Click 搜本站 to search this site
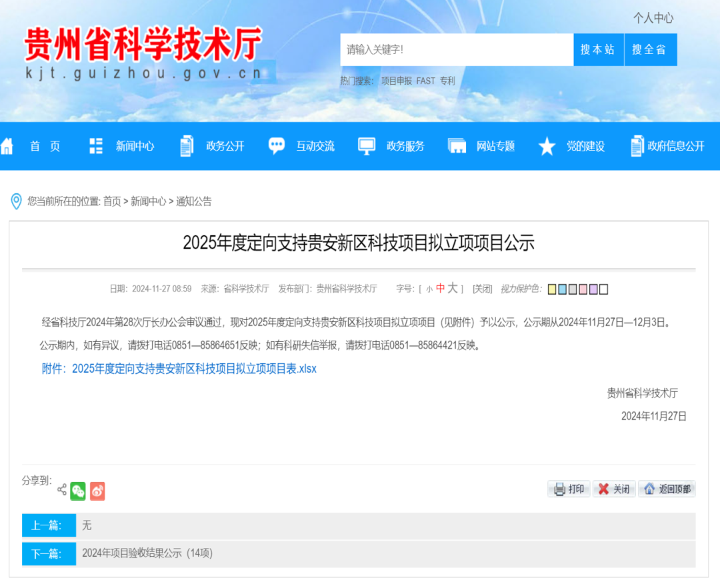This screenshot has height=588, width=720. (598, 49)
